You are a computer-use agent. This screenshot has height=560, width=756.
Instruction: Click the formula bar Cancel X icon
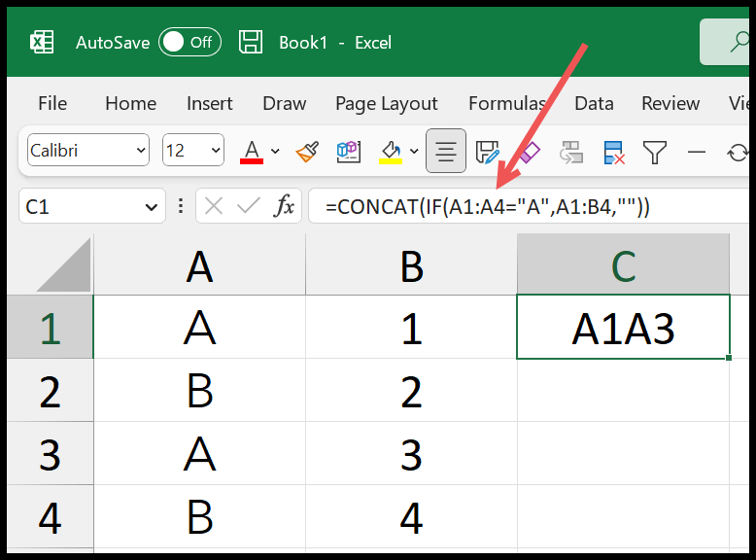(x=213, y=206)
